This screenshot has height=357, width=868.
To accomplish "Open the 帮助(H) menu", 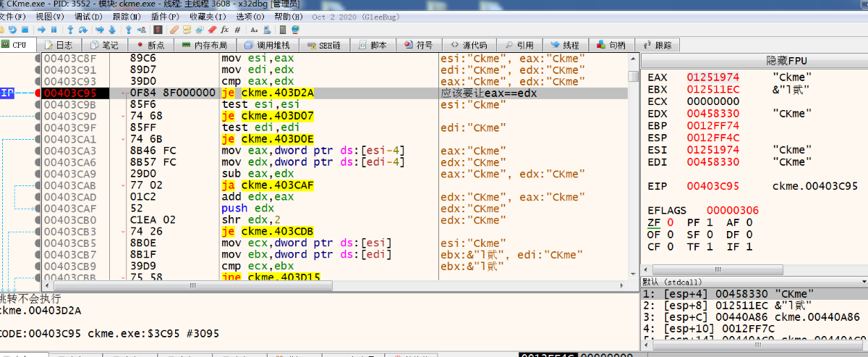I will click(288, 16).
